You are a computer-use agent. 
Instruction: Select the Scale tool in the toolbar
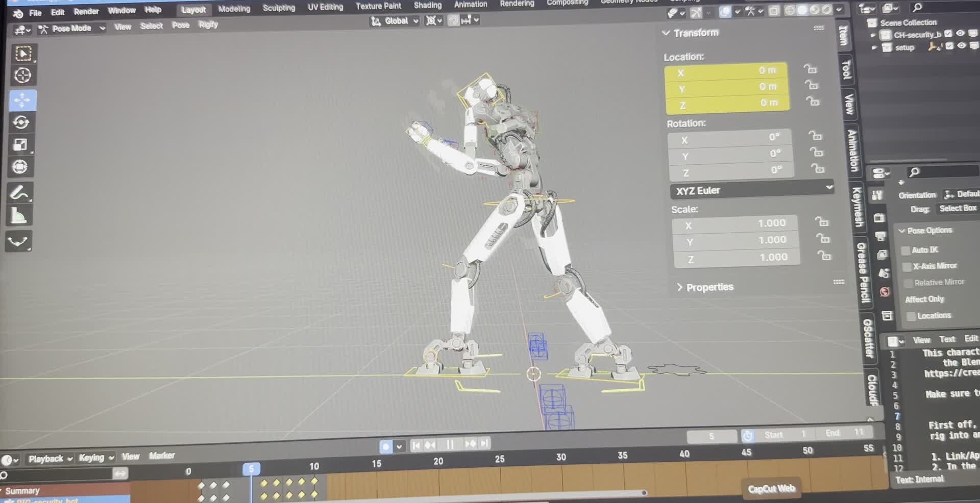[x=20, y=144]
